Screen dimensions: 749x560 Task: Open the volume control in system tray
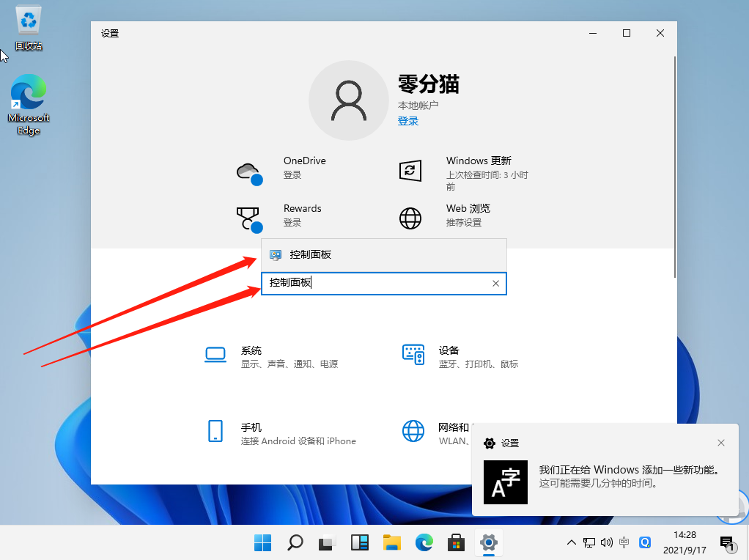click(605, 542)
